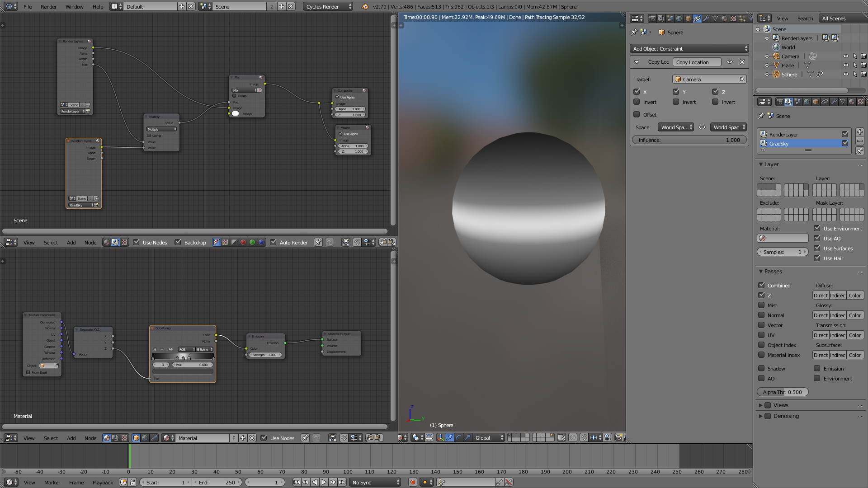Click the Alpha Threshold slider field

783,392
